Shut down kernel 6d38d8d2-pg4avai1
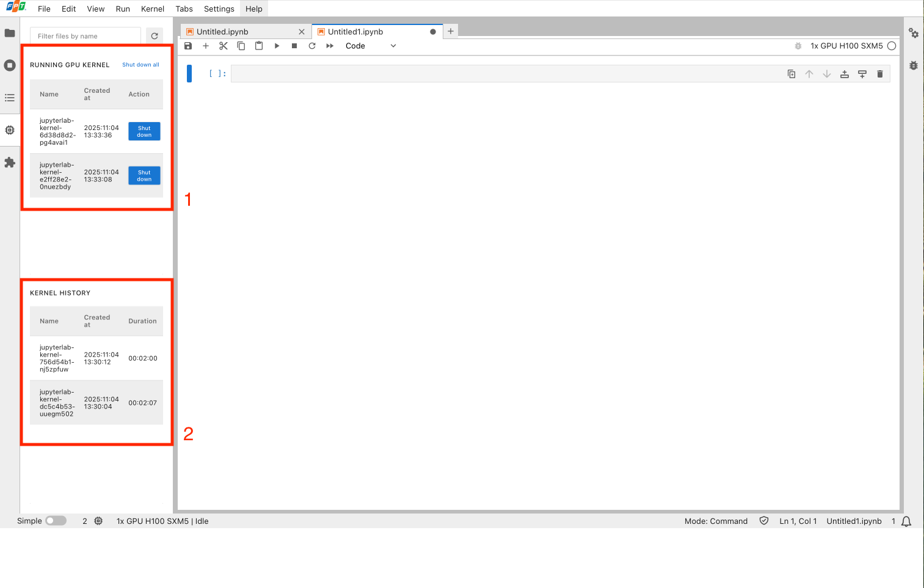924x588 pixels. click(144, 131)
